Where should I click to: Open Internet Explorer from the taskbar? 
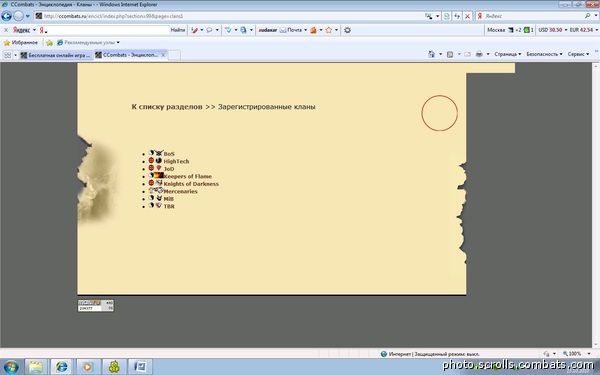coord(61,367)
